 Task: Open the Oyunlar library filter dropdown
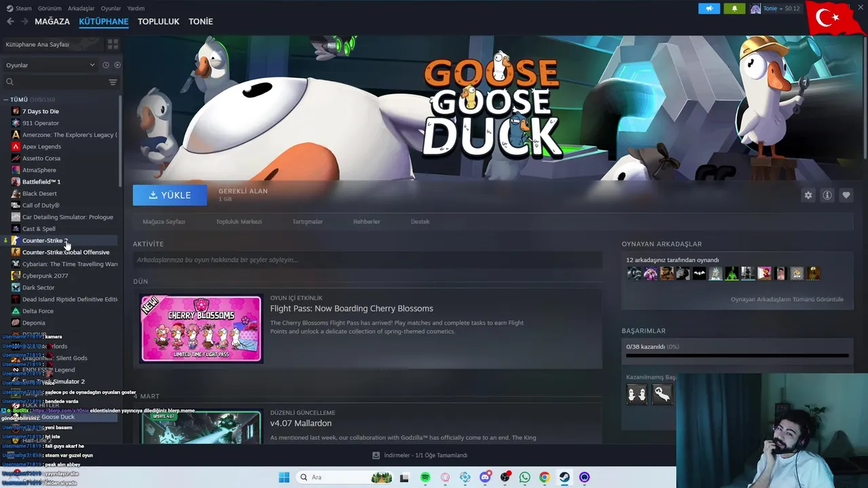tap(50, 65)
